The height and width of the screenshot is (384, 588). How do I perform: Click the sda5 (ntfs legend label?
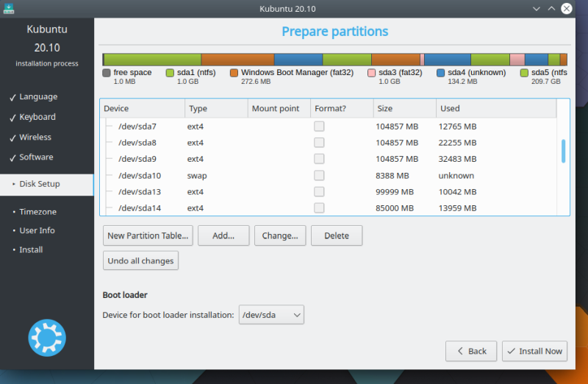(549, 72)
